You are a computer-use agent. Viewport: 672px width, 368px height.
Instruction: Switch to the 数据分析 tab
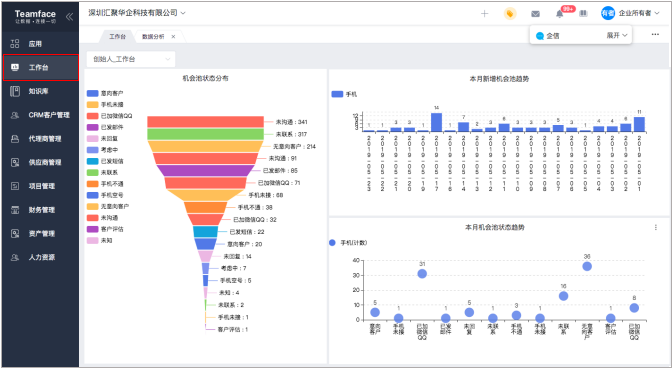tap(153, 37)
